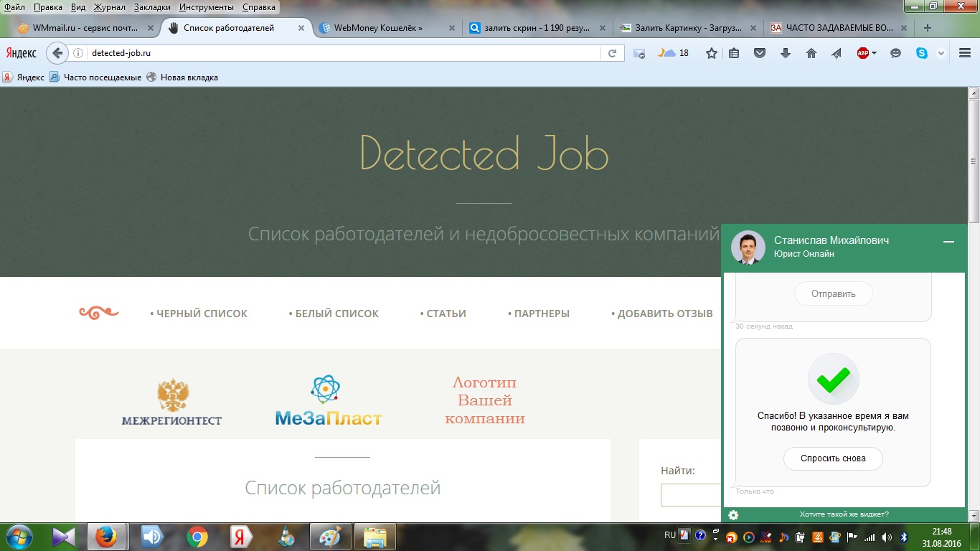The width and height of the screenshot is (980, 551).
Task: Save page to Pocket icon
Action: pyautogui.click(x=759, y=53)
